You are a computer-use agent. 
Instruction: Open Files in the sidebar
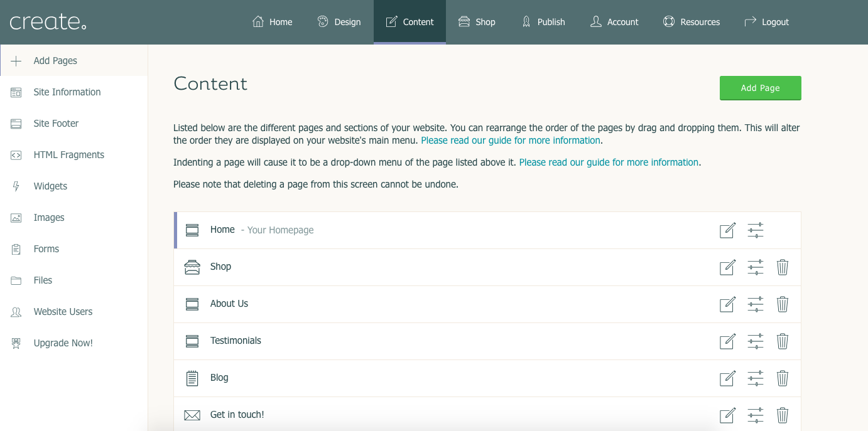click(x=74, y=280)
